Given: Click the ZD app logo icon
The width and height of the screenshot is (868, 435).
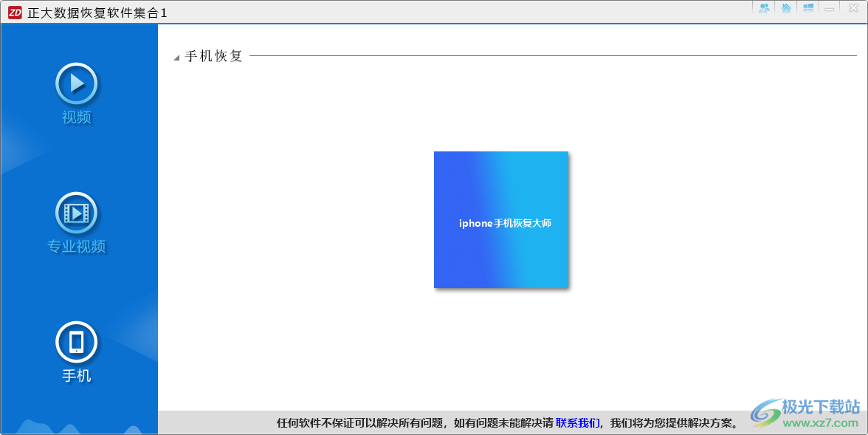Looking at the screenshot, I should 15,13.
